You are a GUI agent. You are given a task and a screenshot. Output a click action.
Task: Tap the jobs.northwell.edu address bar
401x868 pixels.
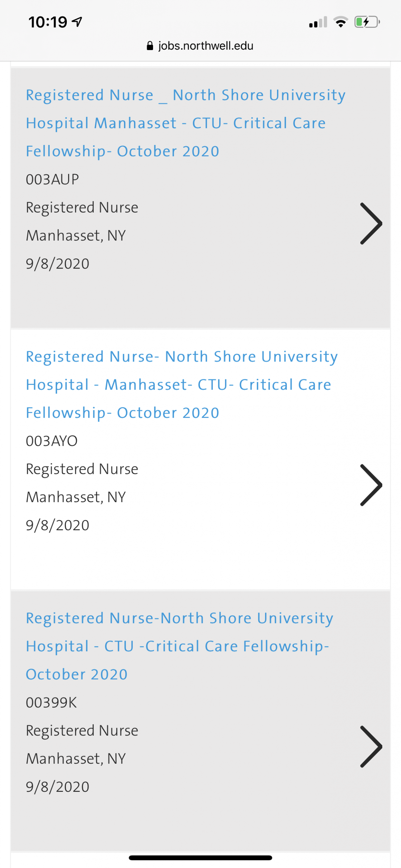200,46
